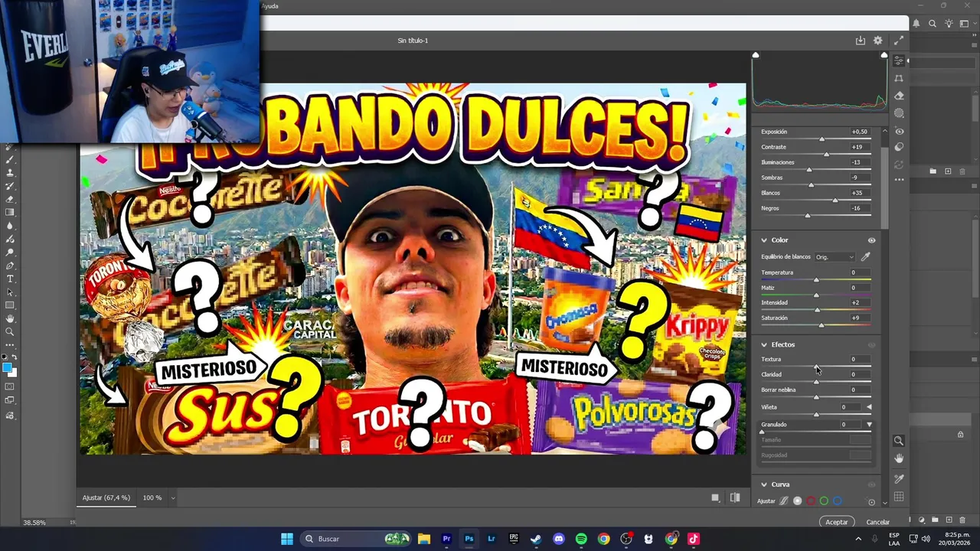Screen dimensions: 980x551
Task: Select the Healing eraser tool
Action: click(900, 96)
